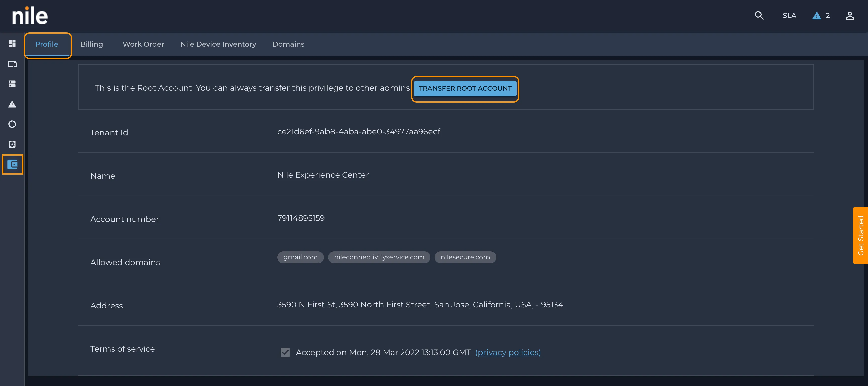Image resolution: width=868 pixels, height=386 pixels.
Task: Select the highlighted account wallet sidebar icon
Action: 13,165
